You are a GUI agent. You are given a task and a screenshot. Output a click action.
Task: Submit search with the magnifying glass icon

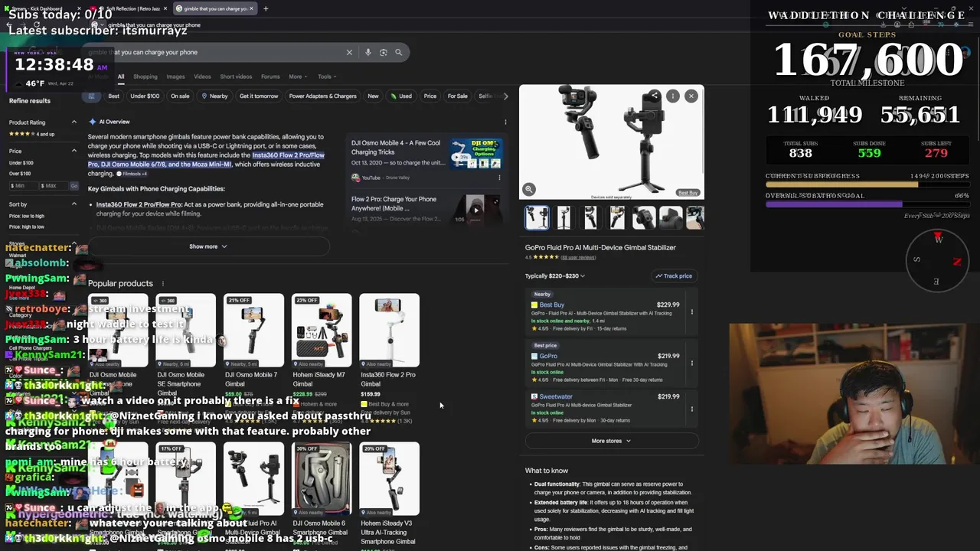399,52
